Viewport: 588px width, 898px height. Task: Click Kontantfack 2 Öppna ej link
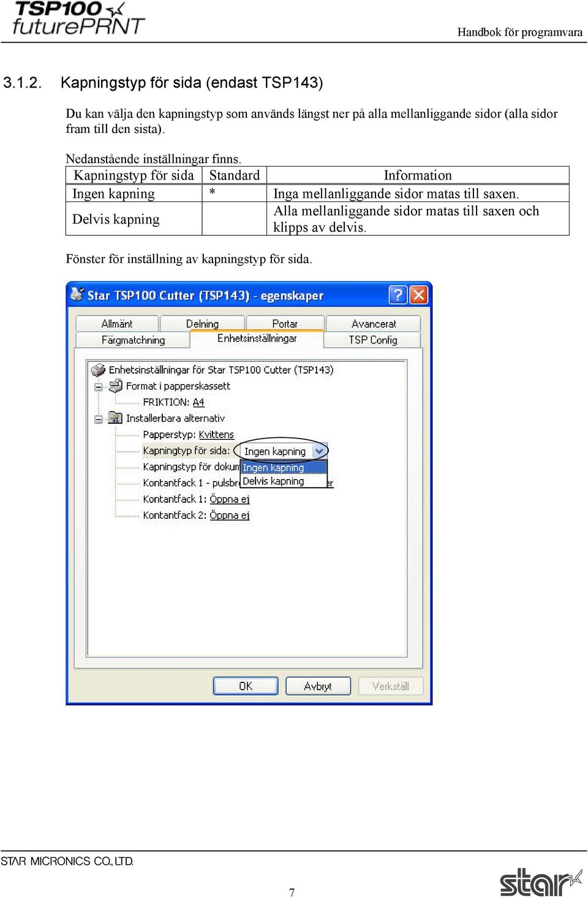coord(230,515)
